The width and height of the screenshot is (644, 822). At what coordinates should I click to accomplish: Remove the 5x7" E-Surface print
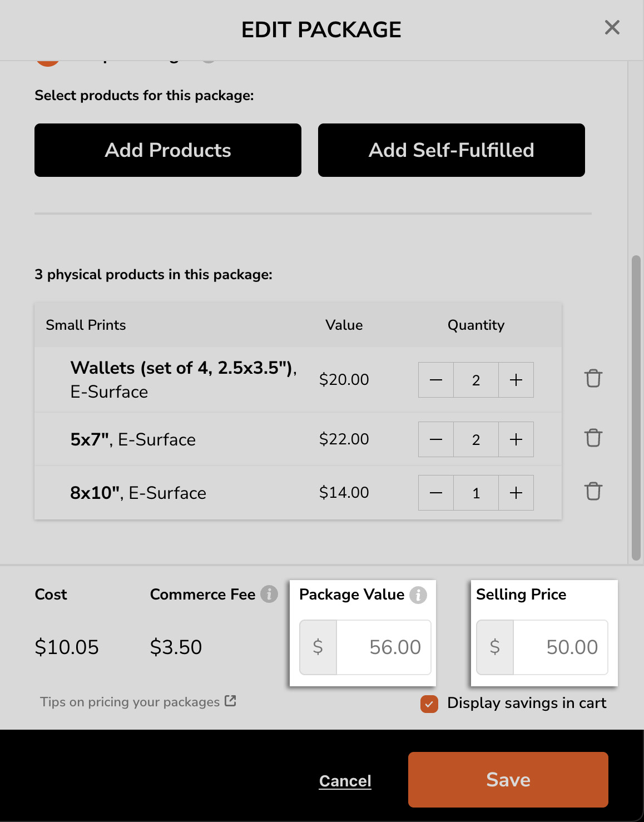[593, 438]
